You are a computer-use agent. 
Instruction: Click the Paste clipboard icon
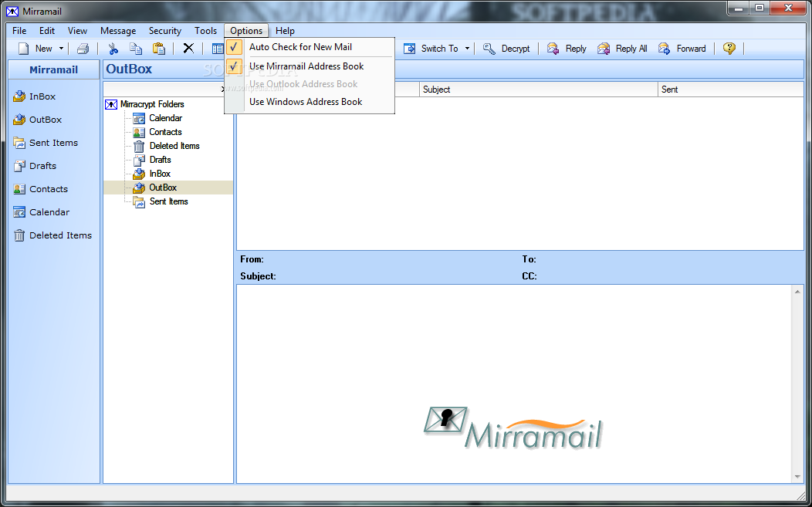tap(159, 49)
